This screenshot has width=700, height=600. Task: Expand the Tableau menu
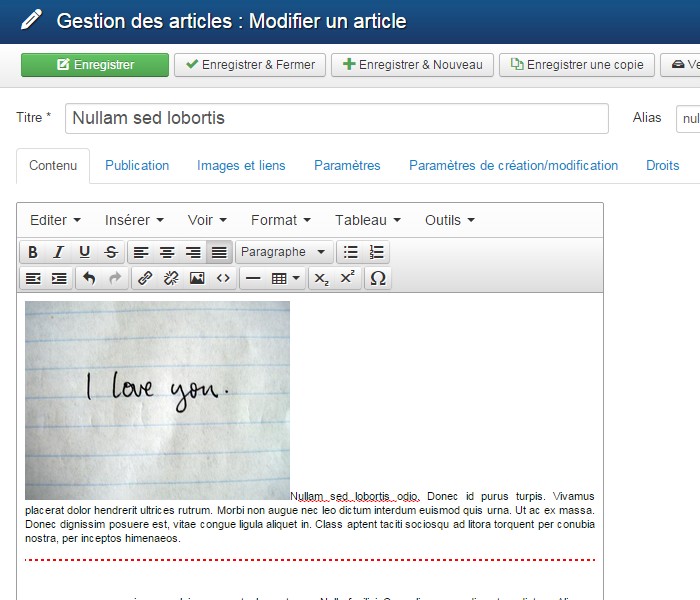coord(368,220)
